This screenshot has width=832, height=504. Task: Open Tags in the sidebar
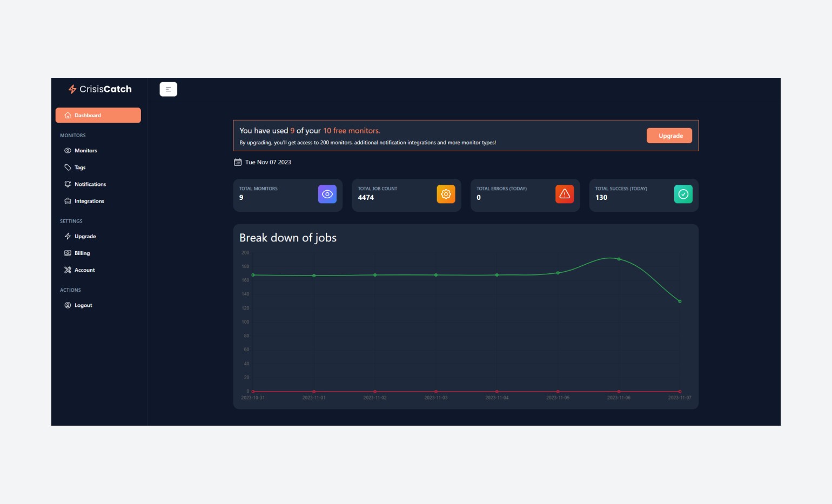[80, 167]
